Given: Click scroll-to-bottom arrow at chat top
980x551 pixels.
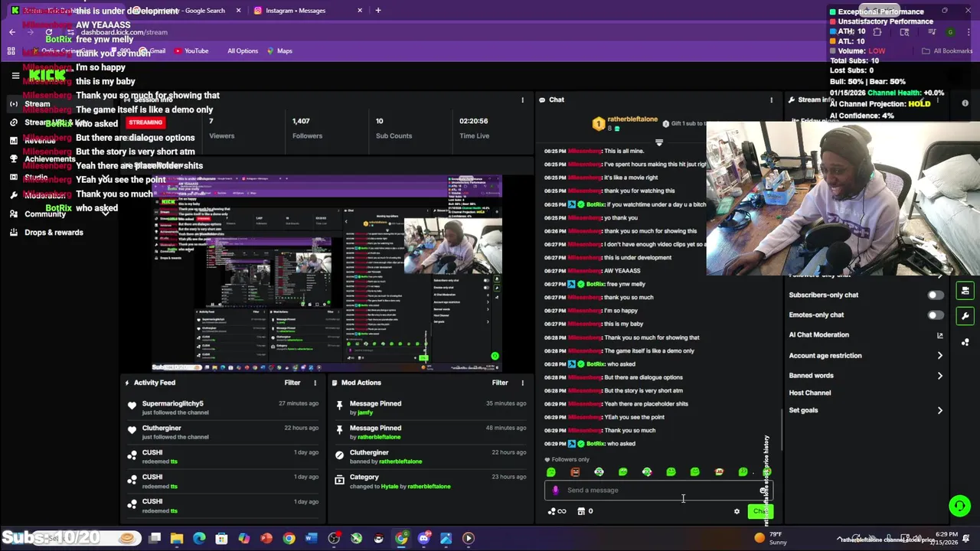Looking at the screenshot, I should coord(659,142).
